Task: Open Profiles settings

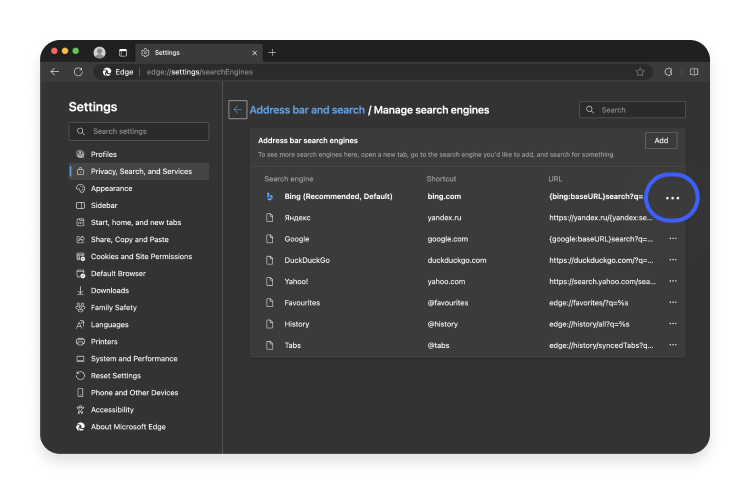Action: (x=139, y=154)
